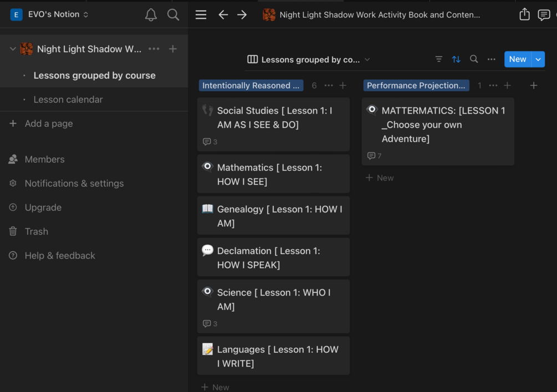Open the EVO's Notion workspace switcher
This screenshot has width=557, height=392.
50,14
